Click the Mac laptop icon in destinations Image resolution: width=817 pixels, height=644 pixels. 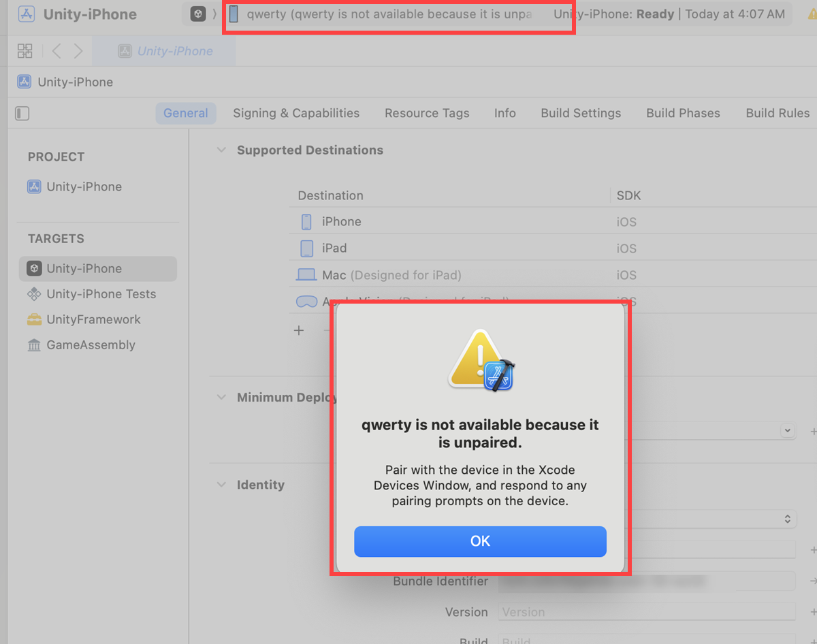click(x=306, y=275)
